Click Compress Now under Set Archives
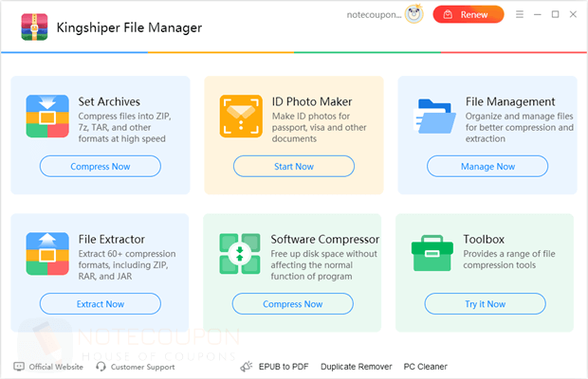Screen dimensions: 588x379 pos(101,166)
